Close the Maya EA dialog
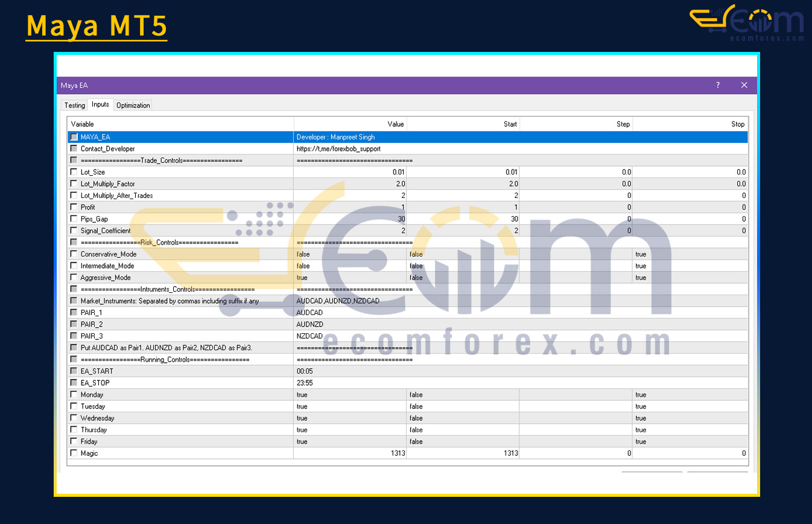 [x=744, y=85]
